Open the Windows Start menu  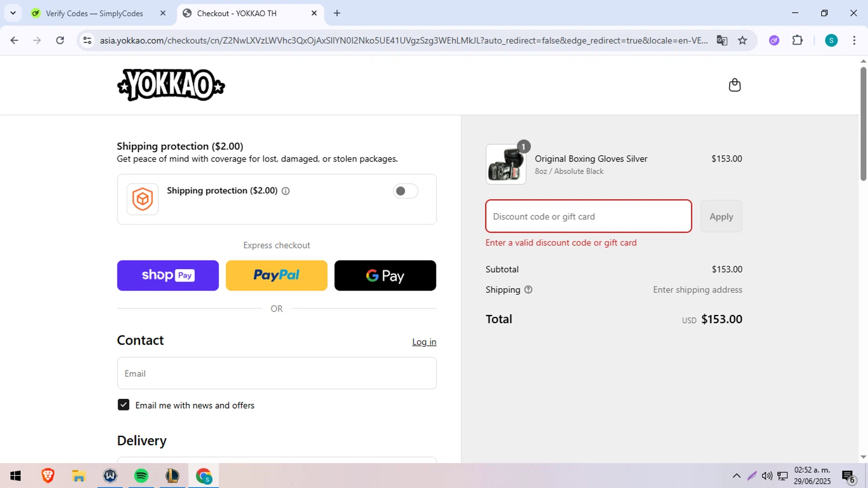click(x=16, y=476)
